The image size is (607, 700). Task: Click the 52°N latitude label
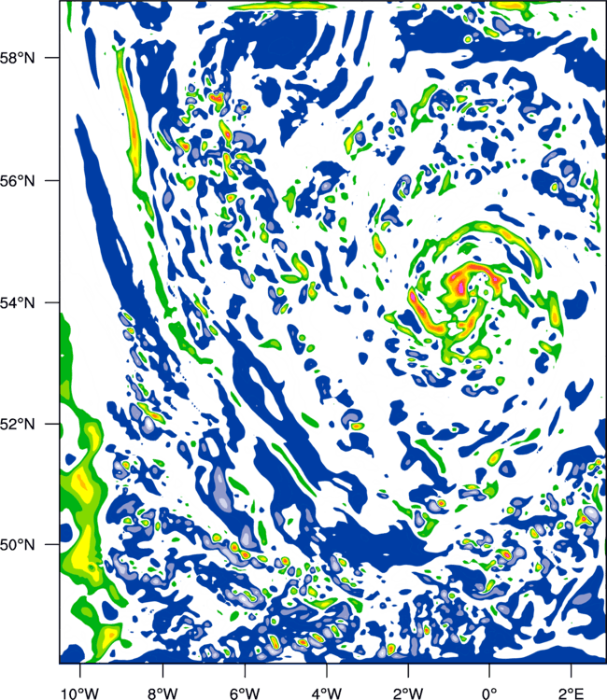click(x=17, y=424)
